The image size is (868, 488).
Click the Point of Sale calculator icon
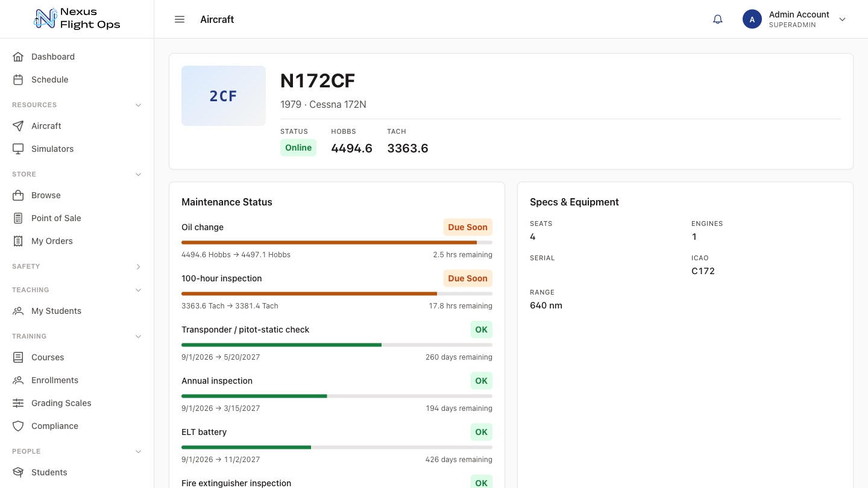(x=18, y=218)
